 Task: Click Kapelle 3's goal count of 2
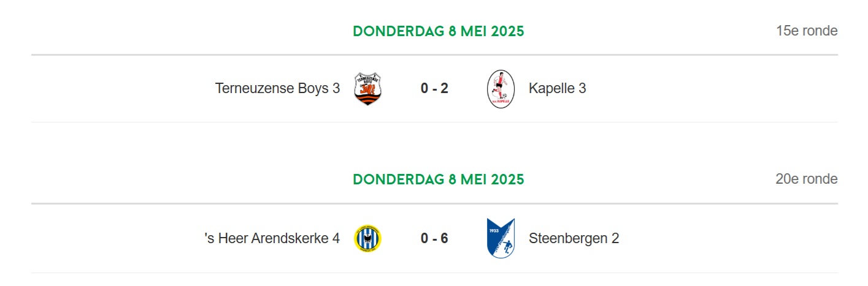click(444, 88)
